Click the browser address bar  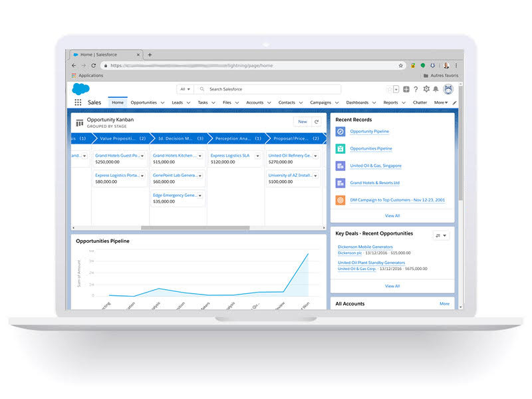tap(253, 65)
